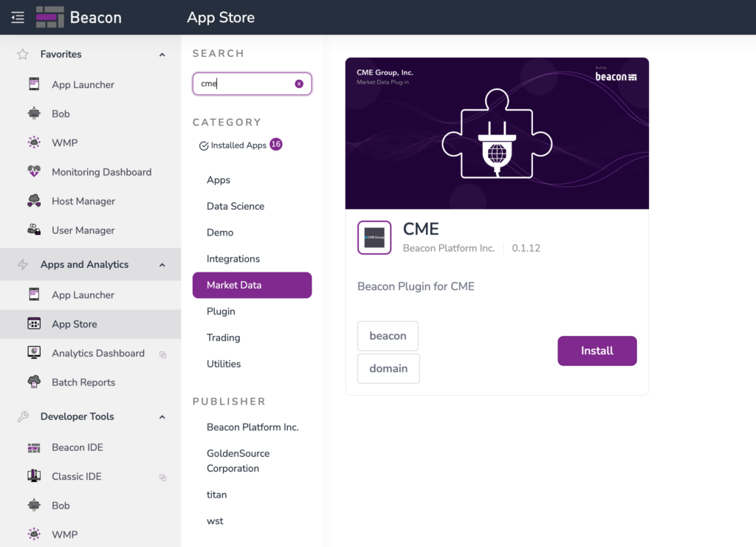Filter by publisher wst
Image resolution: width=756 pixels, height=547 pixels.
click(x=215, y=521)
